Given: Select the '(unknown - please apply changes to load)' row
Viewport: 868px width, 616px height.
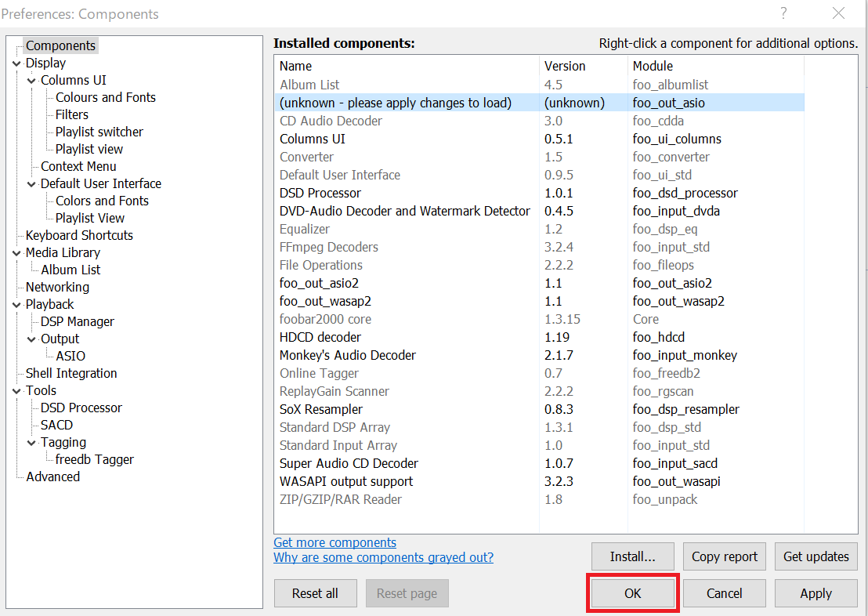Looking at the screenshot, I should pos(540,103).
